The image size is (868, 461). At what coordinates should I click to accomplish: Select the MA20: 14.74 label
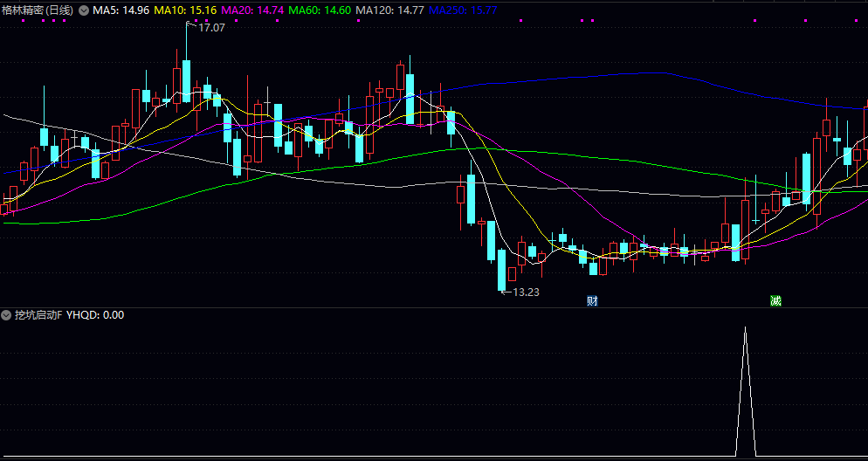(x=252, y=10)
